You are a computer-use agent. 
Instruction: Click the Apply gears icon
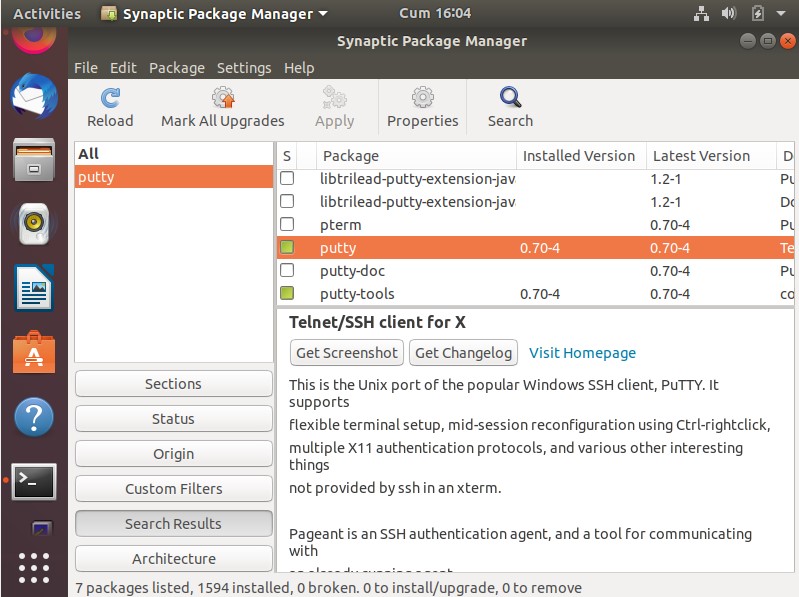[x=334, y=97]
